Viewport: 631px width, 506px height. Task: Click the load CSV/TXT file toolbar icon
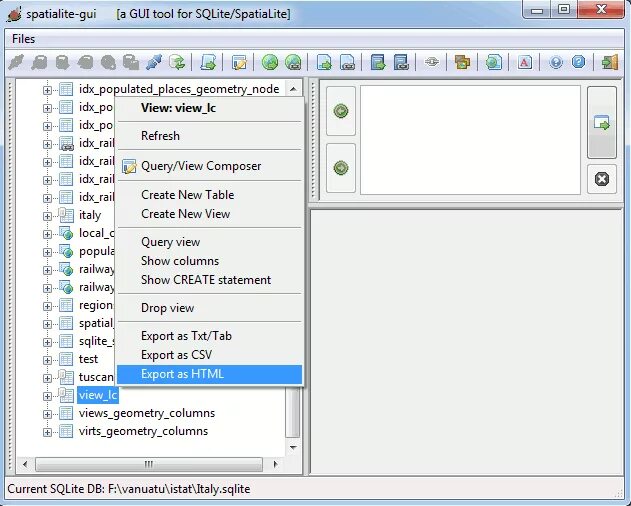[x=324, y=62]
